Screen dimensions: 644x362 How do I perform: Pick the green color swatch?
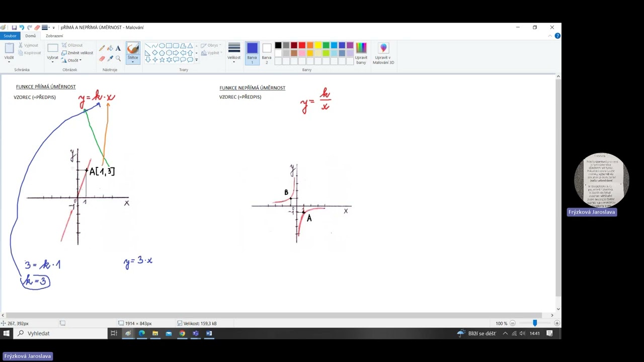[326, 45]
